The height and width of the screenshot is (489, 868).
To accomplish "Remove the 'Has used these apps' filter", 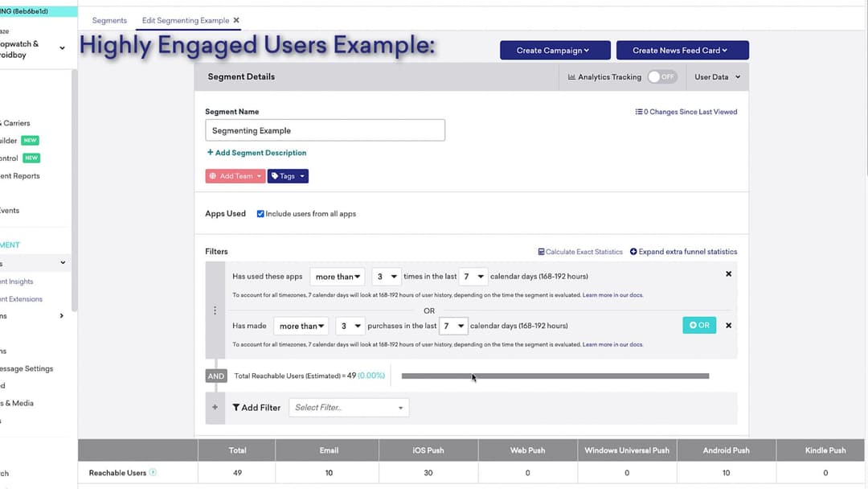I will click(x=728, y=274).
